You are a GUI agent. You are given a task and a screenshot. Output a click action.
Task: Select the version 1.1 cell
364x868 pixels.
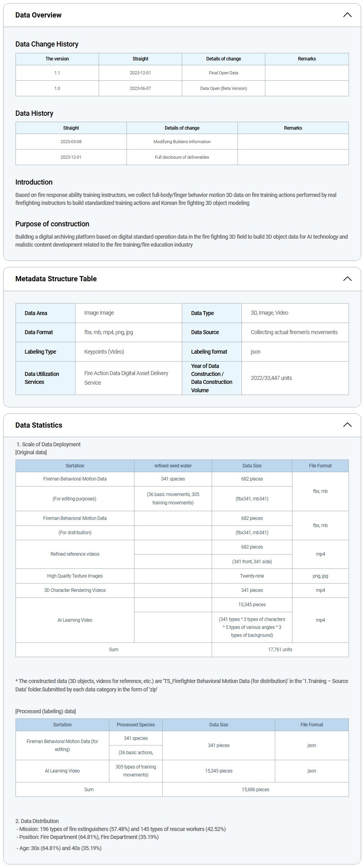click(x=57, y=73)
